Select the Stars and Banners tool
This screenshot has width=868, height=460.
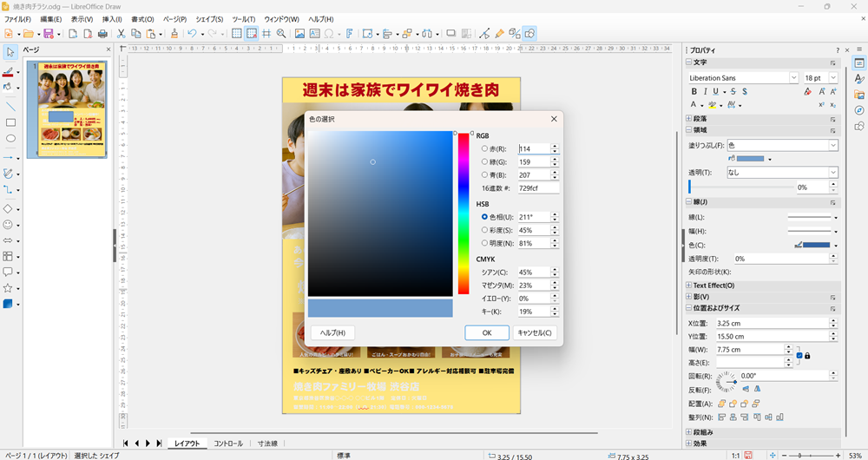[x=8, y=288]
